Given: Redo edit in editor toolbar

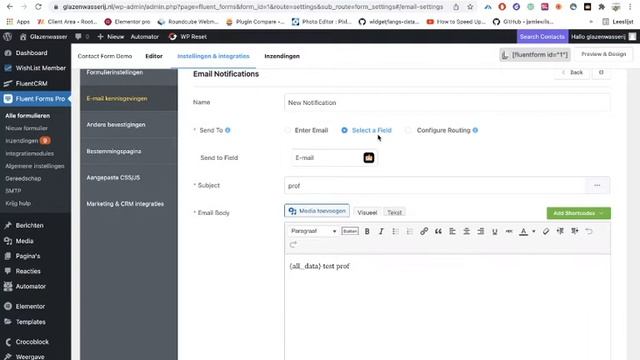Looking at the screenshot, I should coord(293,244).
